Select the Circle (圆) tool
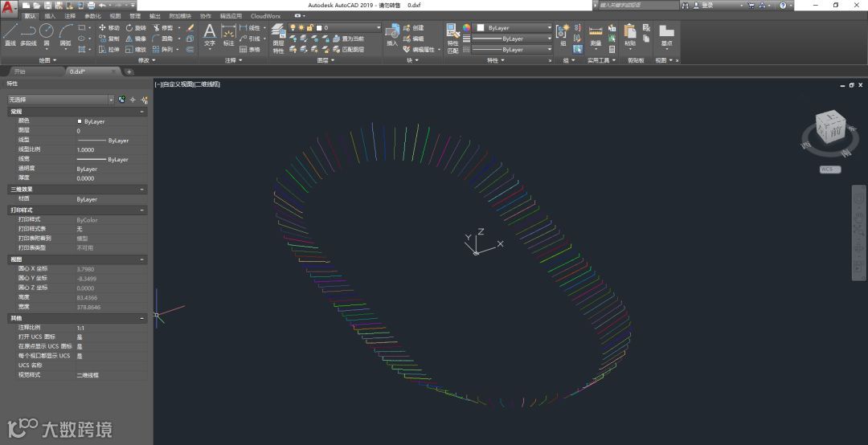868x445 pixels. tap(47, 35)
